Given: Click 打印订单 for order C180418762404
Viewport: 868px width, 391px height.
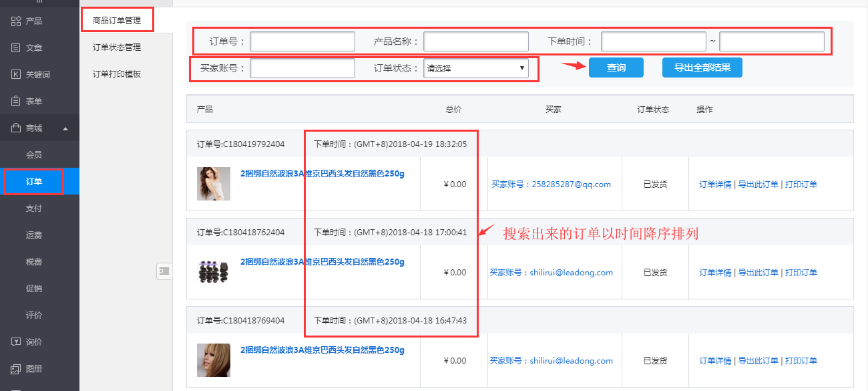Looking at the screenshot, I should pyautogui.click(x=801, y=273).
